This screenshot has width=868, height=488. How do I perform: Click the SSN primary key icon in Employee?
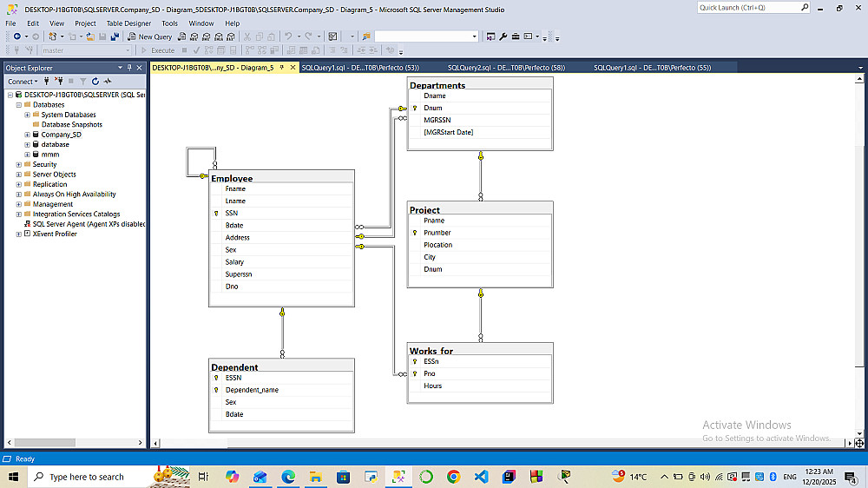coord(216,214)
